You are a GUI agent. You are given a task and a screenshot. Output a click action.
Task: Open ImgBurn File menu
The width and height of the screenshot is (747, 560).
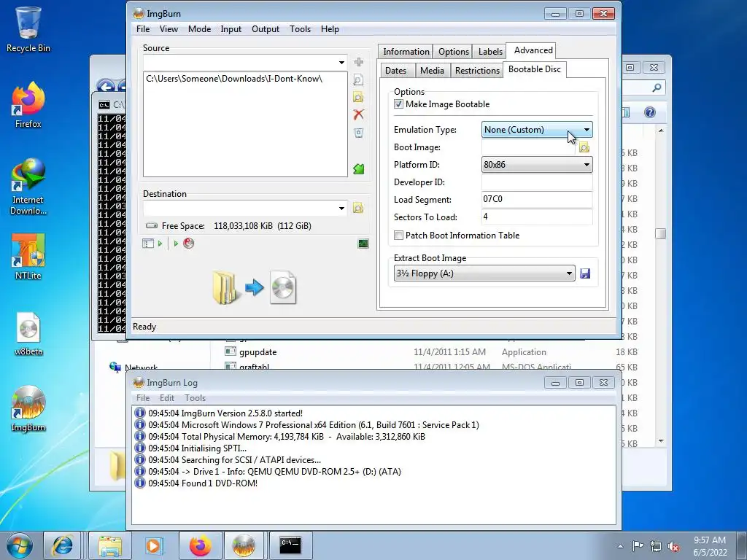[x=143, y=29]
